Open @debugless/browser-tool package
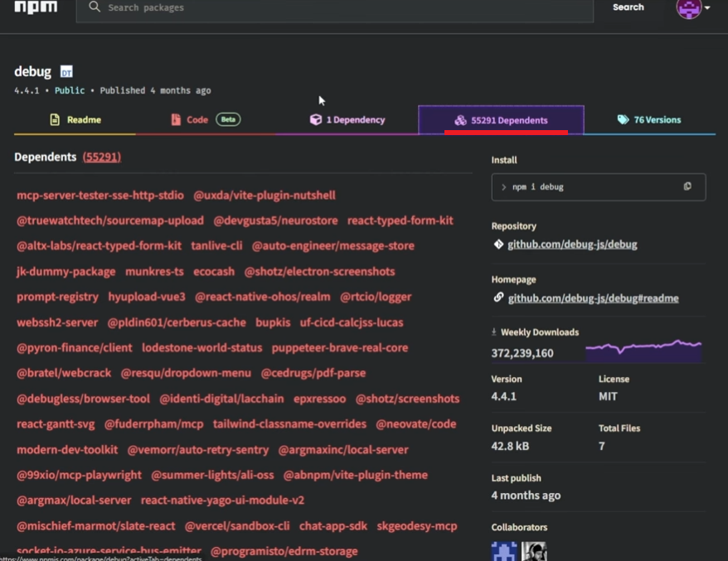 coord(83,399)
